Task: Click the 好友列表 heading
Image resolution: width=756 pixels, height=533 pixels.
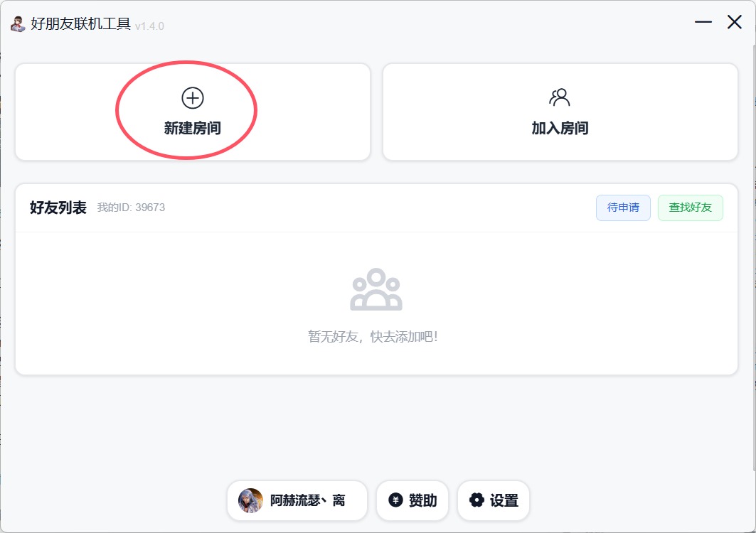Action: click(58, 208)
